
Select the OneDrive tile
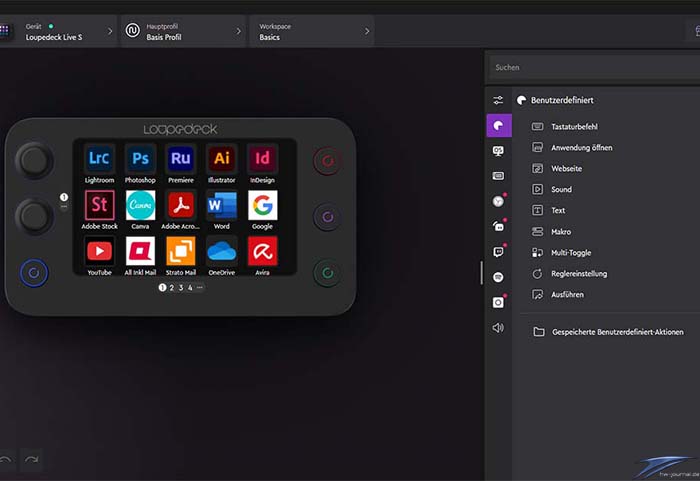(x=221, y=251)
